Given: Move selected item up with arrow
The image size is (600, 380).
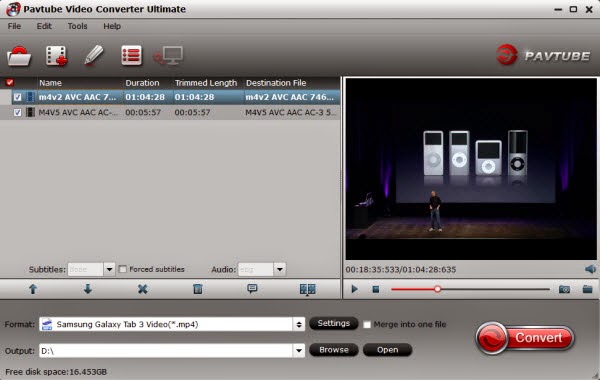Looking at the screenshot, I should tap(33, 289).
